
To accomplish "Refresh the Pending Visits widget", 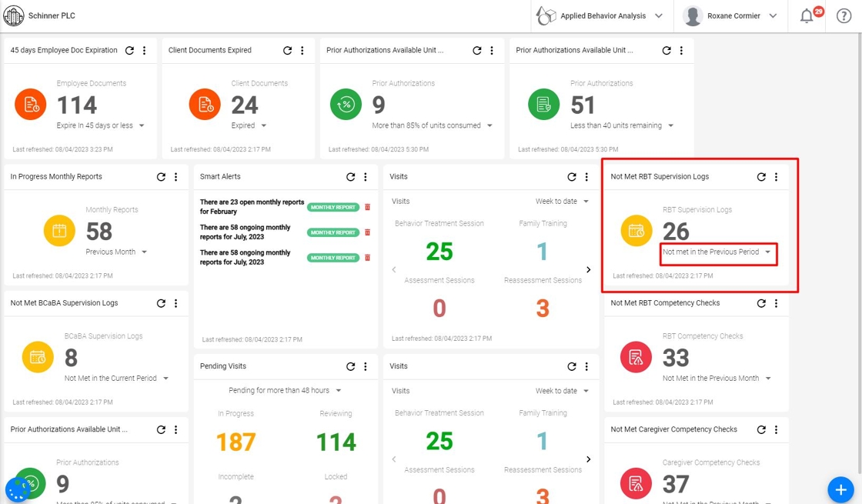I will (350, 366).
